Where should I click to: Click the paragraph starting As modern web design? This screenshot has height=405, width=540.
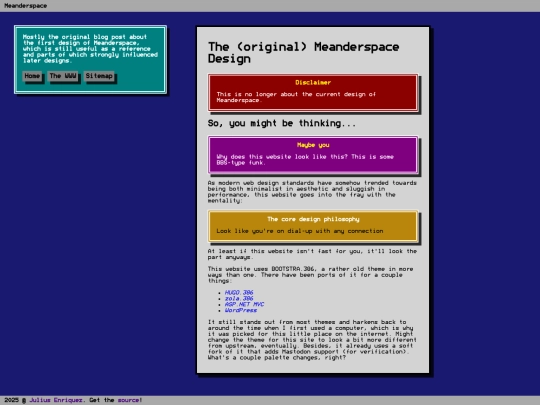(x=312, y=191)
